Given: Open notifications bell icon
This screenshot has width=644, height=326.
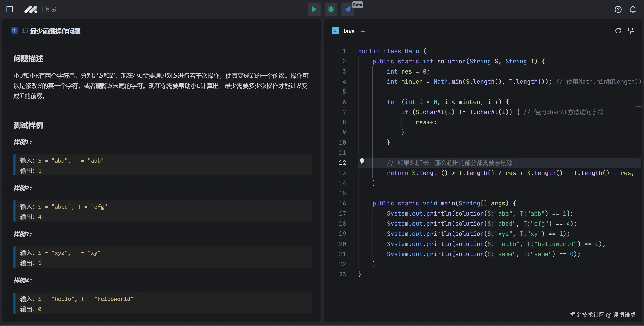Looking at the screenshot, I should pos(633,9).
